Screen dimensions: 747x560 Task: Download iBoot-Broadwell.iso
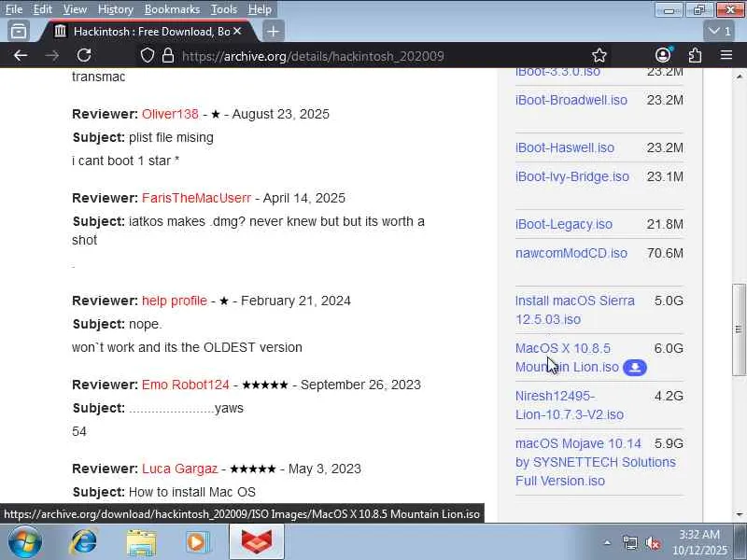click(571, 100)
